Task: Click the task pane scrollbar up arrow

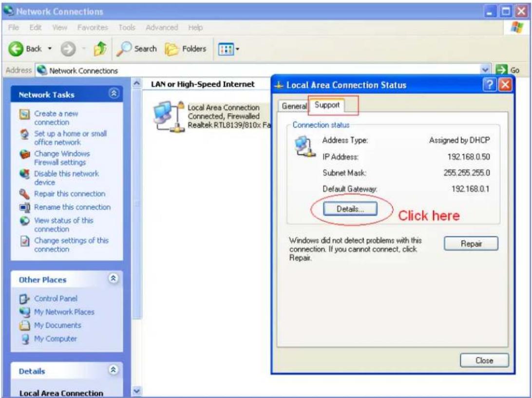Action: click(136, 83)
